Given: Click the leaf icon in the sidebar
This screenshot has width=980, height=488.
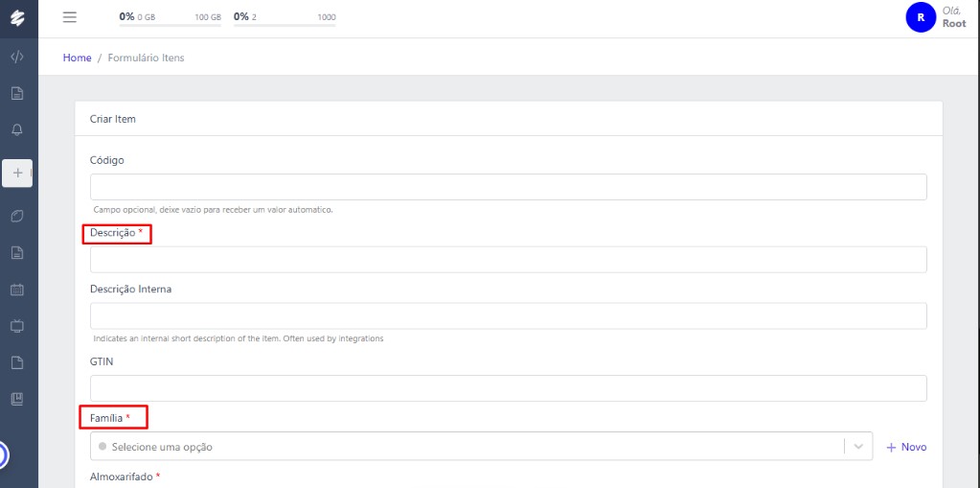Looking at the screenshot, I should (x=17, y=217).
